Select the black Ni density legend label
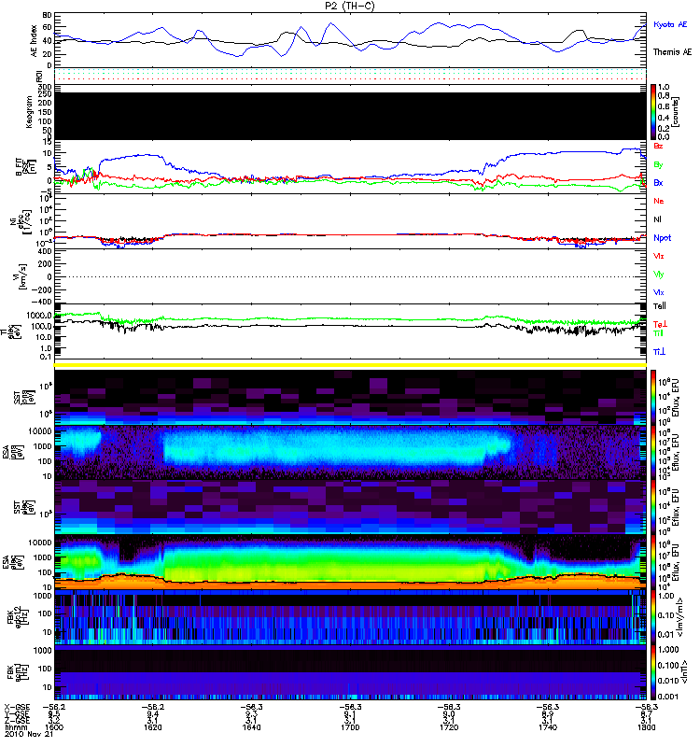Viewport: 700px width, 747px height. (x=658, y=219)
